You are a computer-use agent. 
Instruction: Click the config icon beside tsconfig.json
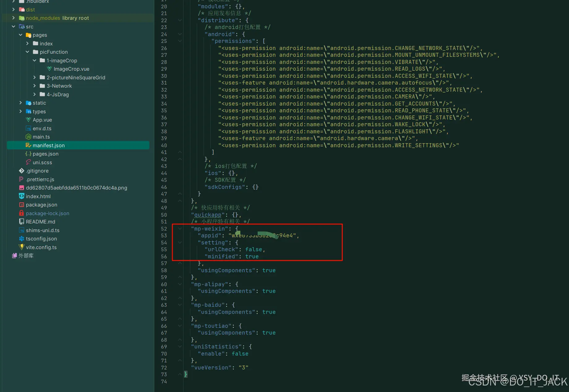22,239
